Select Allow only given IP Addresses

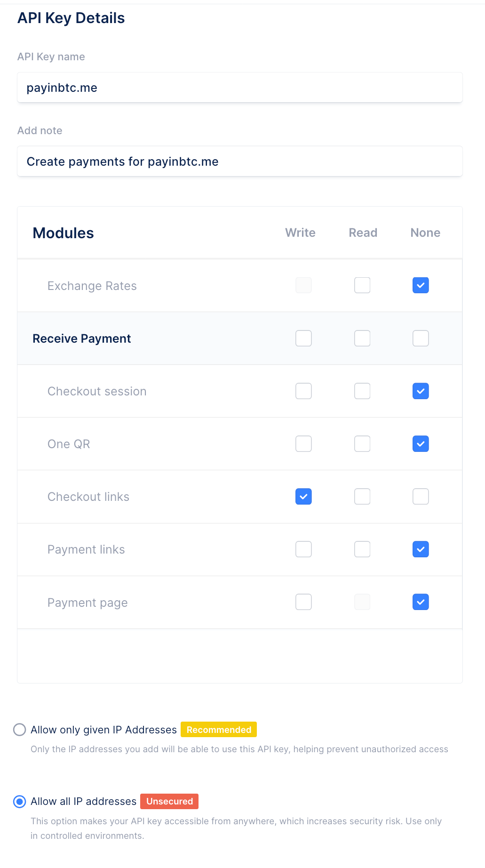pyautogui.click(x=20, y=730)
